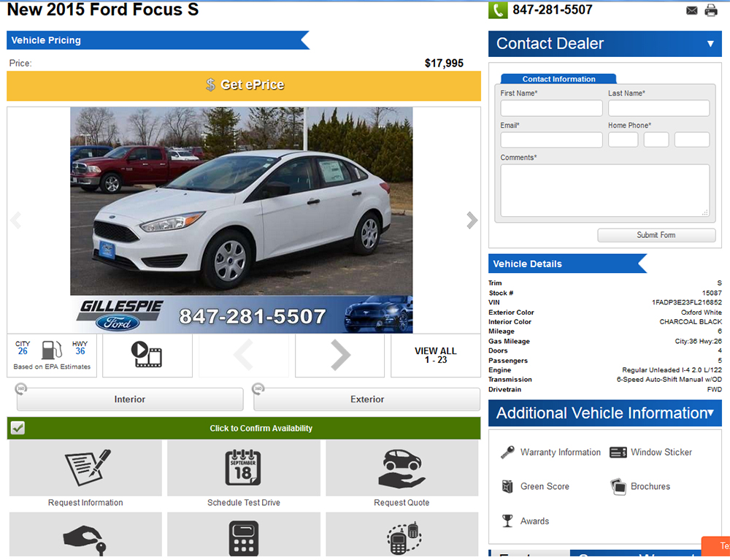Image resolution: width=730 pixels, height=560 pixels.
Task: Click the Brochures icon
Action: pyautogui.click(x=618, y=486)
